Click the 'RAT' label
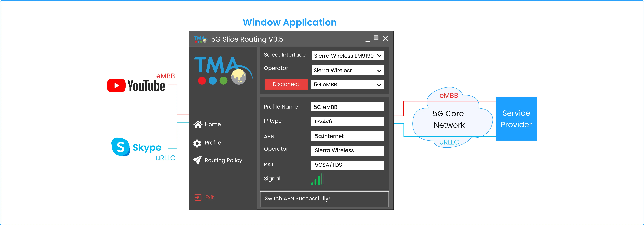Image resolution: width=644 pixels, height=225 pixels. [x=269, y=165]
